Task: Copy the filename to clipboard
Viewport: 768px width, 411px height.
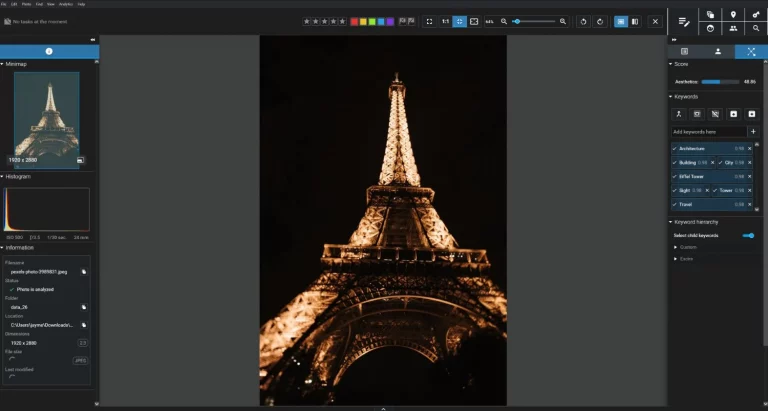Action: click(x=84, y=271)
